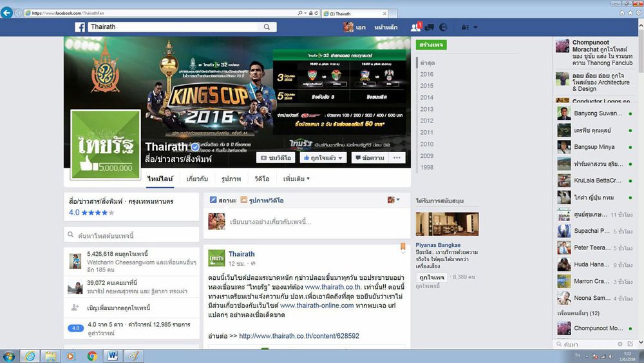Click the Thairath page profile picture

(x=106, y=144)
